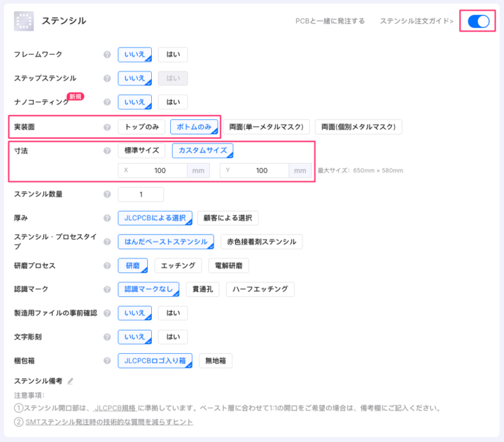504x442 pixels.
Task: Open the JLCPCB規格 link in notes
Action: [x=115, y=408]
